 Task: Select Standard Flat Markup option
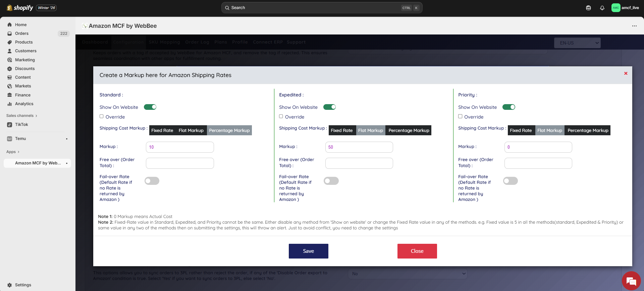click(x=191, y=130)
